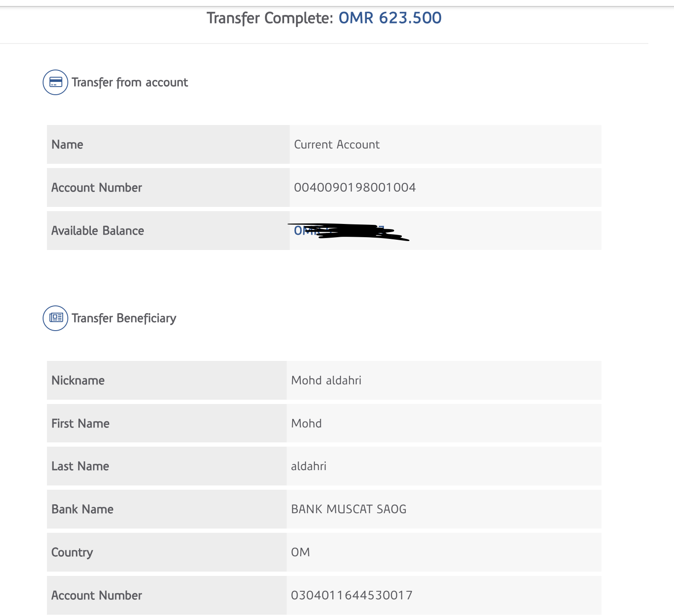674x616 pixels.
Task: Click beneficiary account number 0304011644530017
Action: tap(352, 595)
